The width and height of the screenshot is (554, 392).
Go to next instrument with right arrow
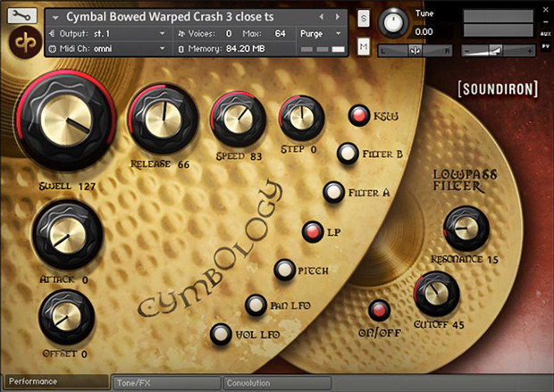tap(338, 17)
